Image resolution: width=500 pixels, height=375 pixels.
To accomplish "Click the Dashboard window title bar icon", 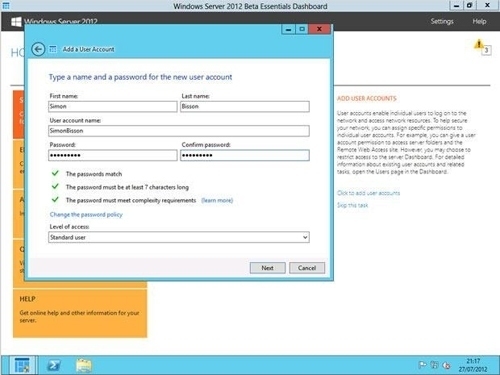I will tap(6, 5).
